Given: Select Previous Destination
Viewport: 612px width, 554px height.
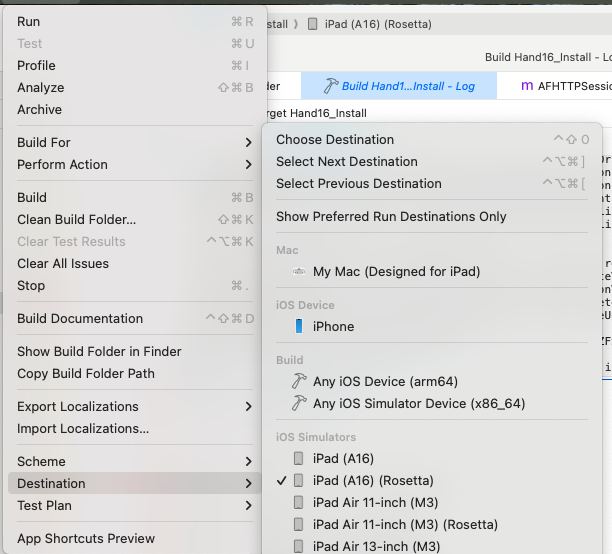Looking at the screenshot, I should point(432,183).
